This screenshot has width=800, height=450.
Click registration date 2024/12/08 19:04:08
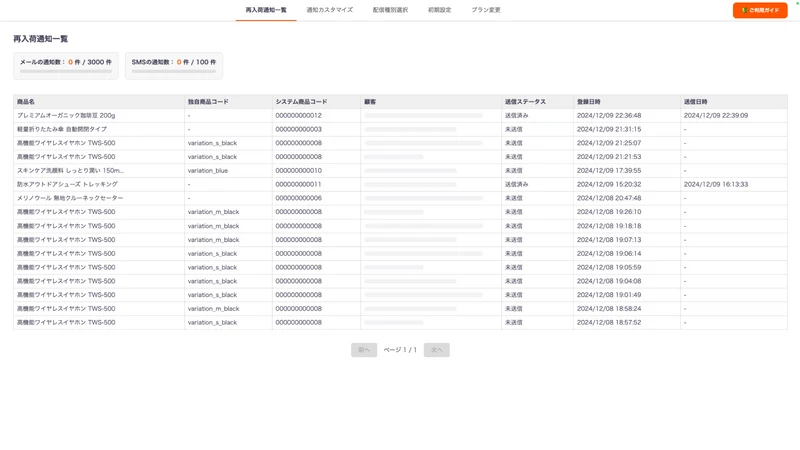pyautogui.click(x=609, y=281)
